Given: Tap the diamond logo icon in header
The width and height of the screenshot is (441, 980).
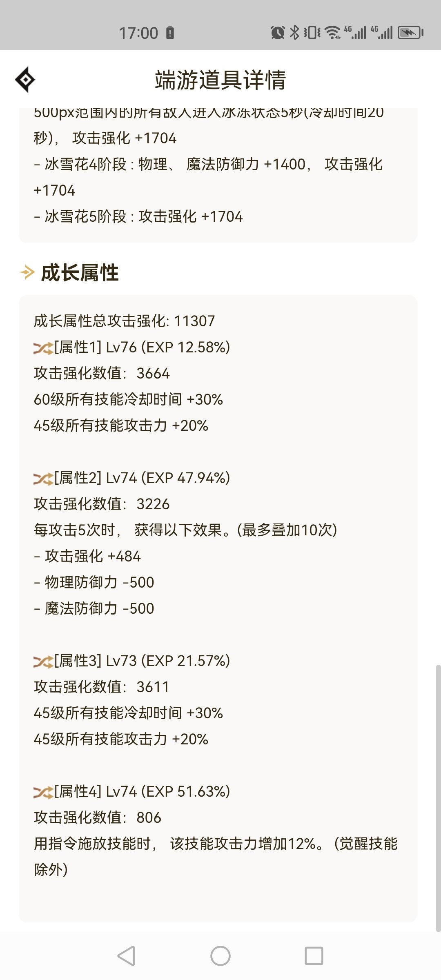Looking at the screenshot, I should pyautogui.click(x=25, y=80).
